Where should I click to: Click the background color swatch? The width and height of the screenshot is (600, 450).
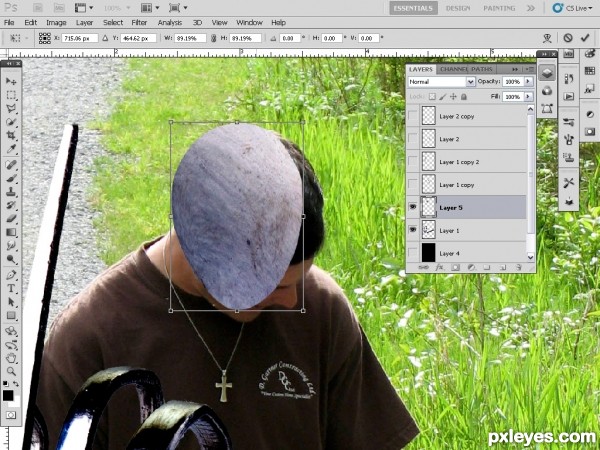16,402
